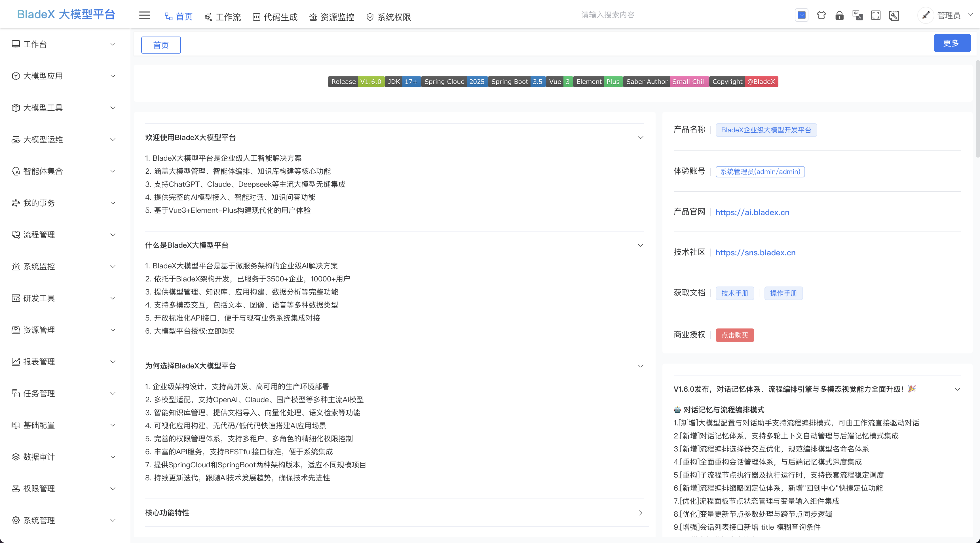Image resolution: width=980 pixels, height=543 pixels.
Task: Open the https://ai.bladex.cn link
Action: tap(752, 212)
